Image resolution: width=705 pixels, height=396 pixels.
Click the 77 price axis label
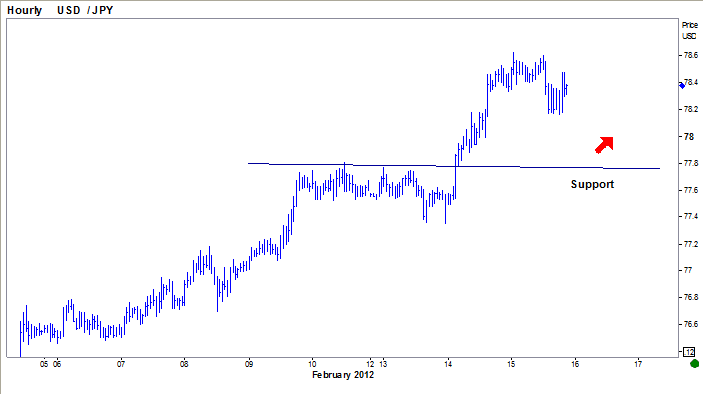(x=687, y=270)
